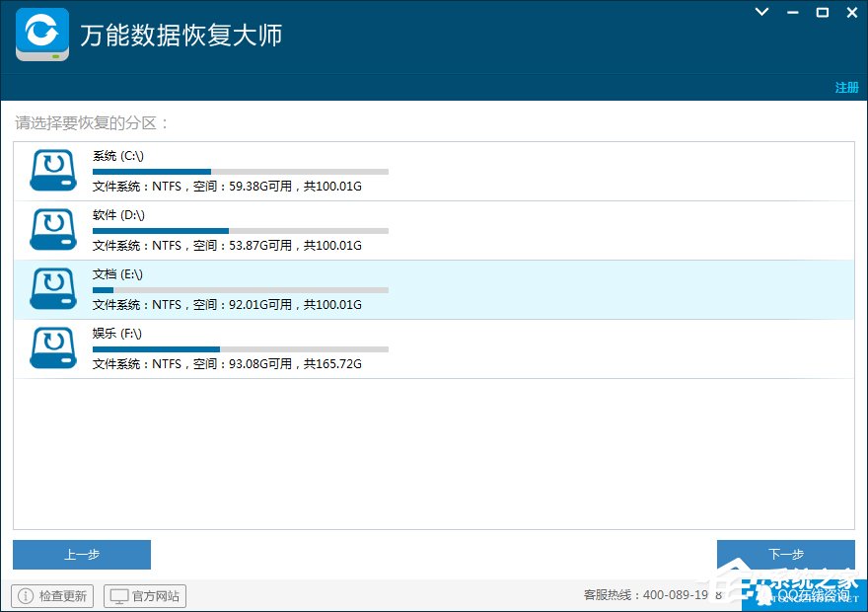Go back with the 上一步 button
This screenshot has height=612, width=868.
point(82,555)
